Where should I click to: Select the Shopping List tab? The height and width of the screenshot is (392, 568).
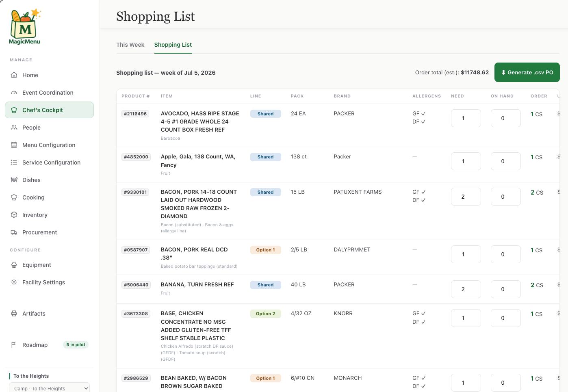173,45
